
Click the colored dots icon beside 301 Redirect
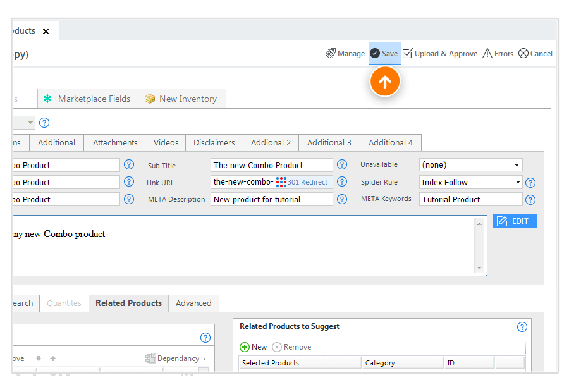(281, 182)
